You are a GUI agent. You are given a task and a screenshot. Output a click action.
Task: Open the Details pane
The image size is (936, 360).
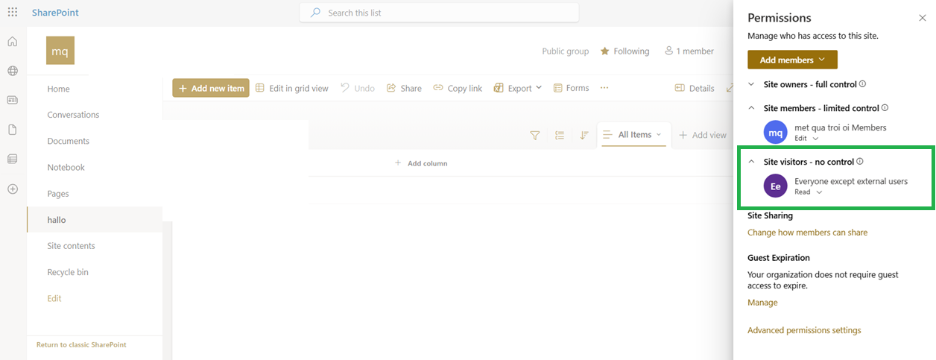694,88
